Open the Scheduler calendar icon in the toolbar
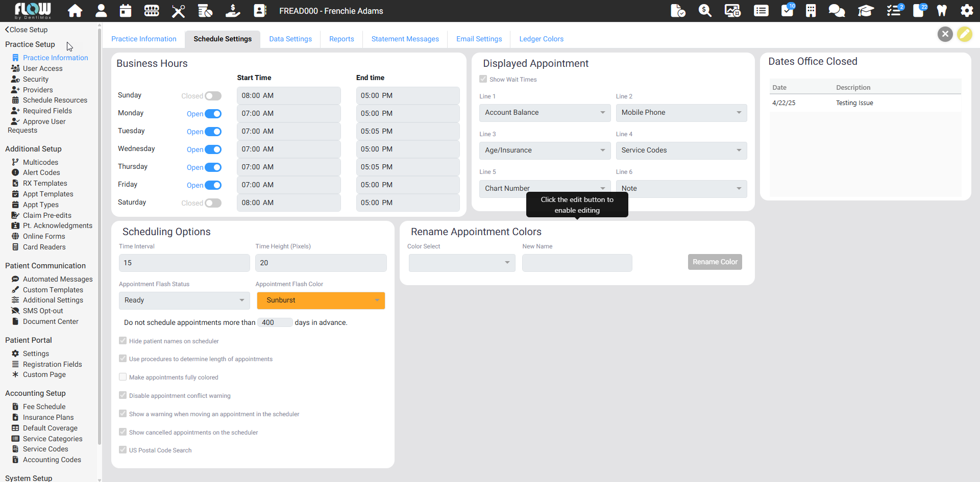Image resolution: width=980 pixels, height=482 pixels. click(x=126, y=11)
